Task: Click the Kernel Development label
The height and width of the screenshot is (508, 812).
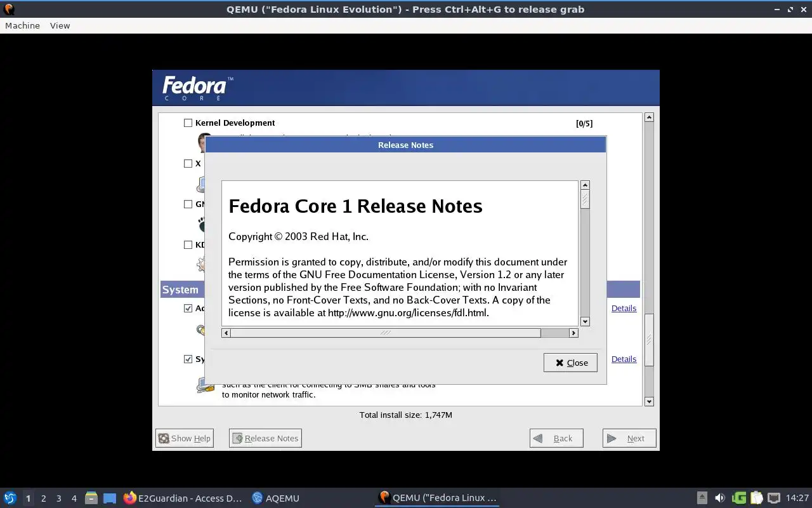Action: (235, 123)
